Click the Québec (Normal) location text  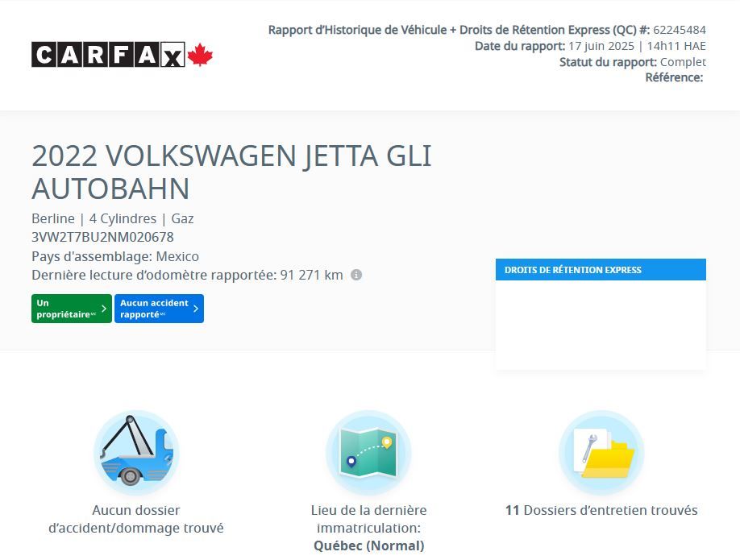coord(368,545)
